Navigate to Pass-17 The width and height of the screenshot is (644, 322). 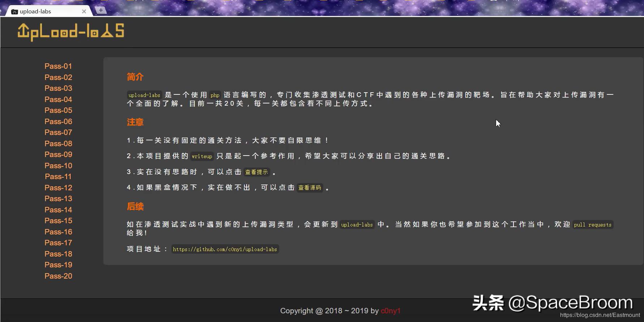point(58,243)
